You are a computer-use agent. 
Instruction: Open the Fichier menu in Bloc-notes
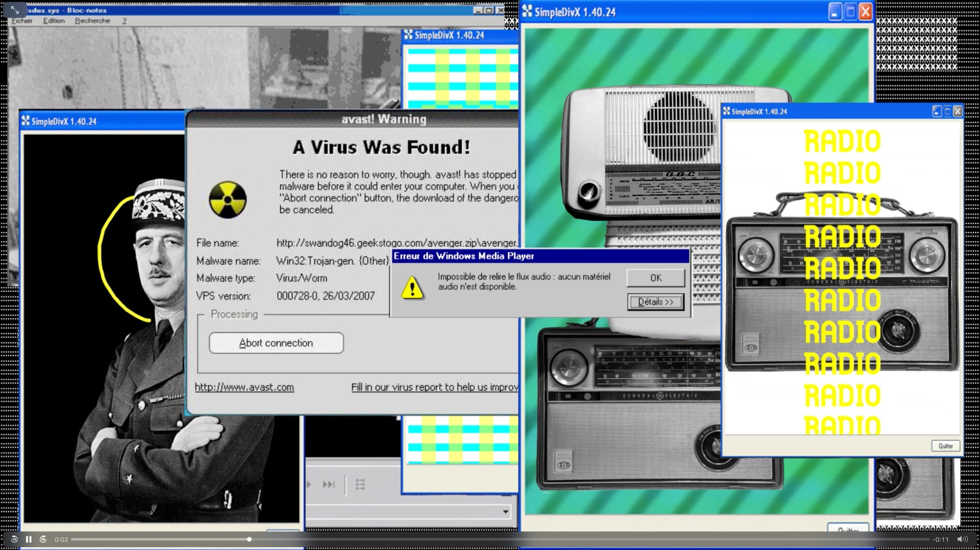point(22,21)
